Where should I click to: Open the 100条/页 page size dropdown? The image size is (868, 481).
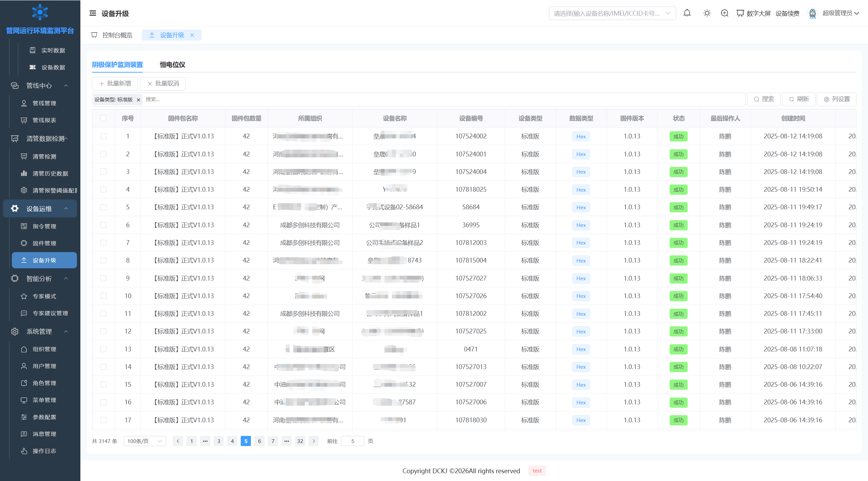145,441
